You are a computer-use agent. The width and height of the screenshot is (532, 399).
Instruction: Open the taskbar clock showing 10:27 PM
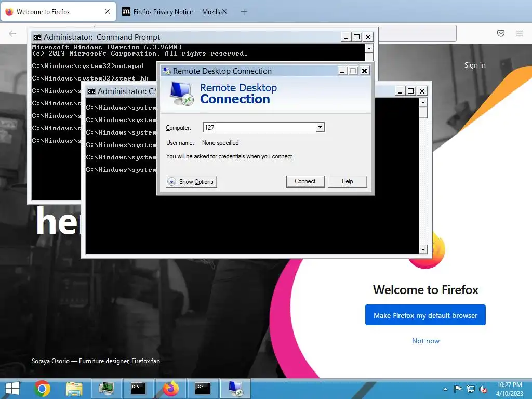click(x=509, y=389)
